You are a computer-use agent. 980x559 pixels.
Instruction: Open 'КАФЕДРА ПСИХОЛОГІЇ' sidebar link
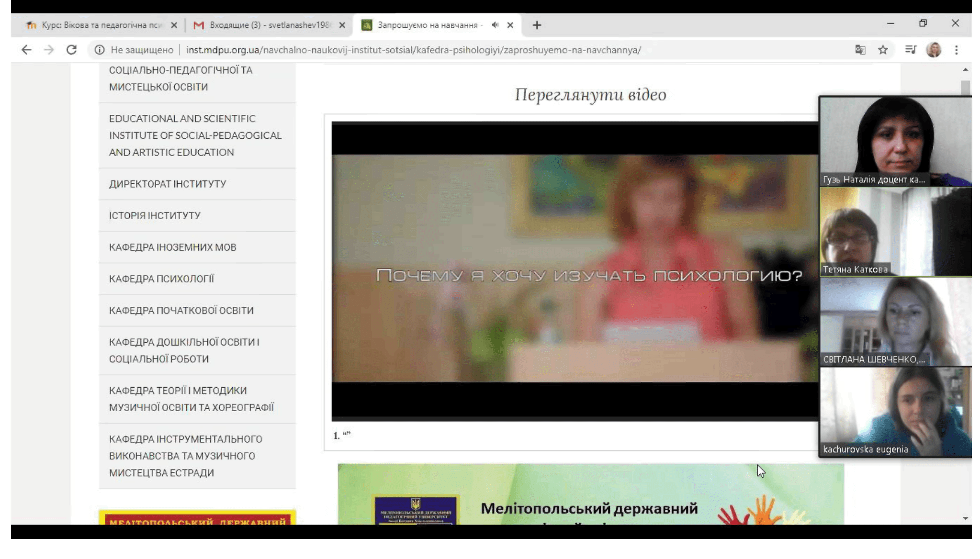pos(161,279)
